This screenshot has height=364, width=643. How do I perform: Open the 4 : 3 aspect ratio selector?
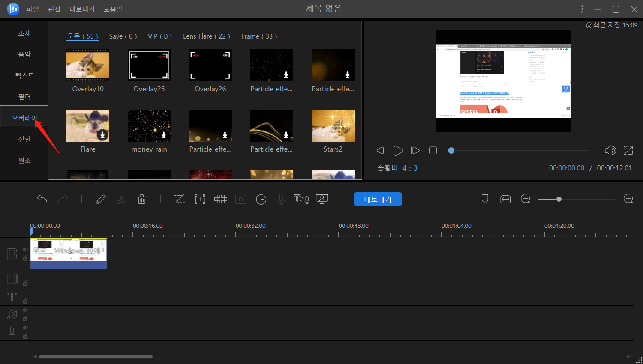click(x=409, y=168)
